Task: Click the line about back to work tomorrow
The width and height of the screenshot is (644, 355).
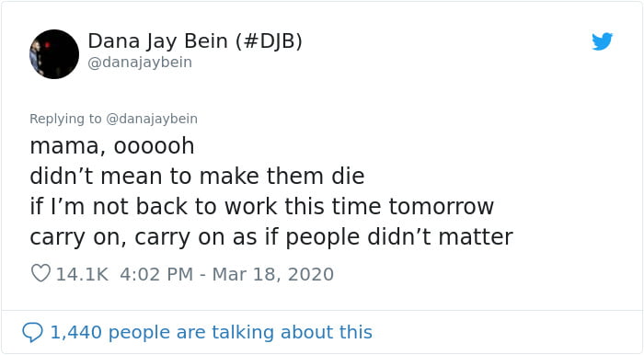Action: tap(261, 206)
